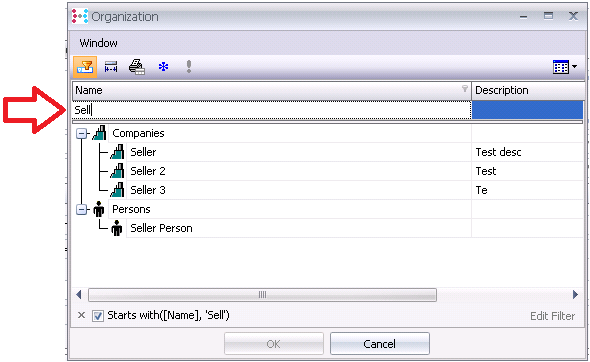Image resolution: width=590 pixels, height=362 pixels.
Task: Click the Organization window app icon
Action: pyautogui.click(x=80, y=16)
